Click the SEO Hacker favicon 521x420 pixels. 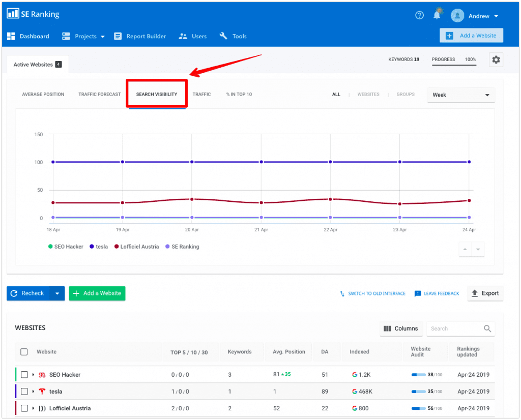pyautogui.click(x=42, y=375)
